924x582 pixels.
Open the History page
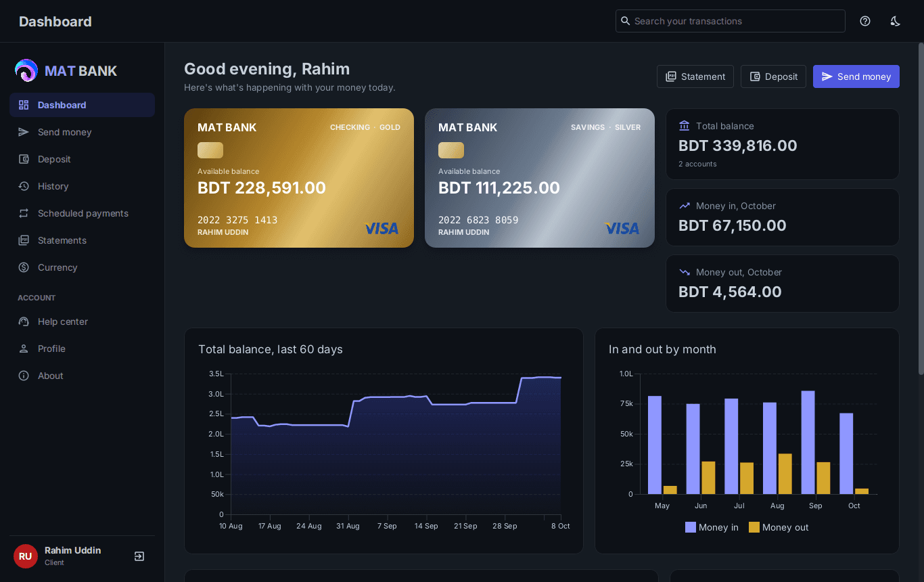tap(82, 186)
